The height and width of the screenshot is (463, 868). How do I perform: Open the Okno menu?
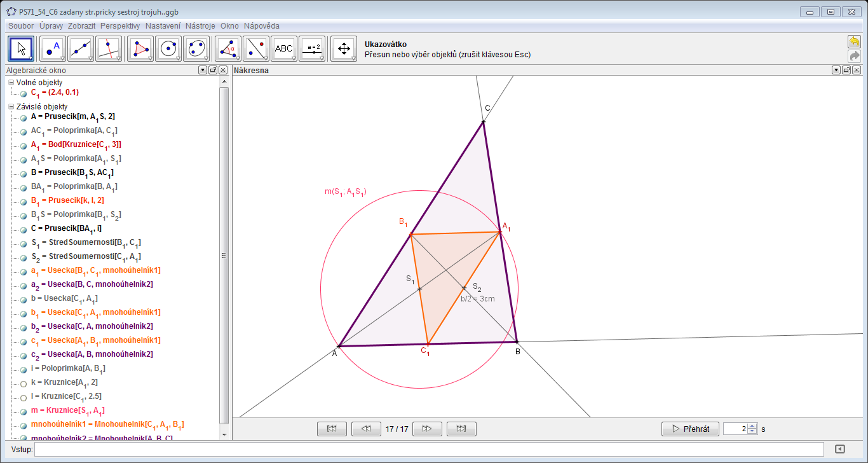[x=229, y=26]
